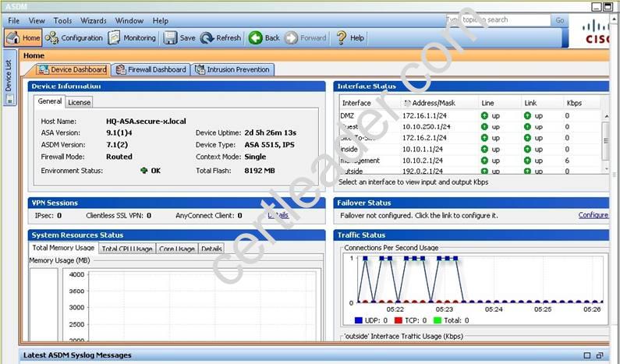The width and height of the screenshot is (620, 364).
Task: Open the File menu
Action: point(13,20)
